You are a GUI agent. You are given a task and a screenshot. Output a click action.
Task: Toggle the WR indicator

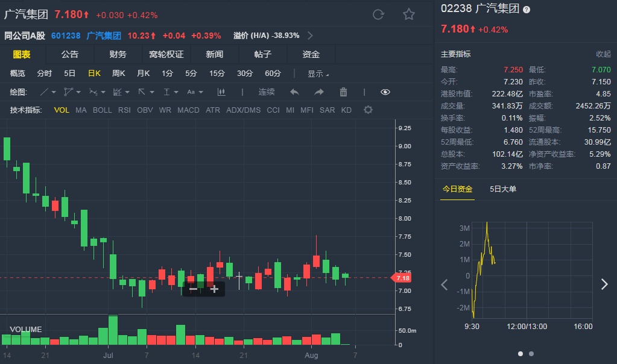[165, 110]
